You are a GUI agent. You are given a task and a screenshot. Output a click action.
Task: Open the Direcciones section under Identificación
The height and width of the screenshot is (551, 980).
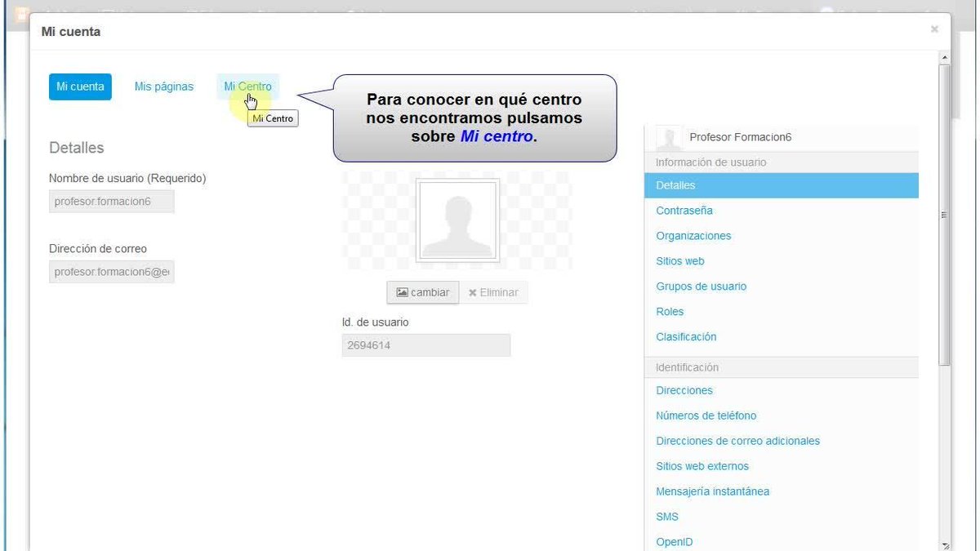(x=684, y=390)
